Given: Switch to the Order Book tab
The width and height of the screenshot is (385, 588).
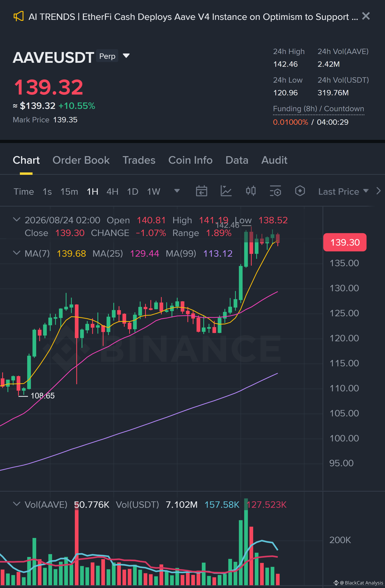Looking at the screenshot, I should 81,160.
